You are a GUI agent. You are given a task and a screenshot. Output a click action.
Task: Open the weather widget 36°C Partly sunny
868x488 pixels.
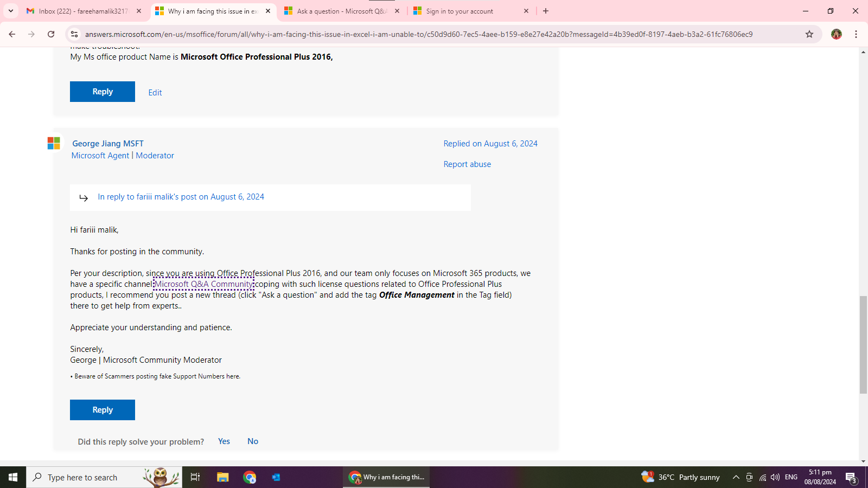(680, 477)
